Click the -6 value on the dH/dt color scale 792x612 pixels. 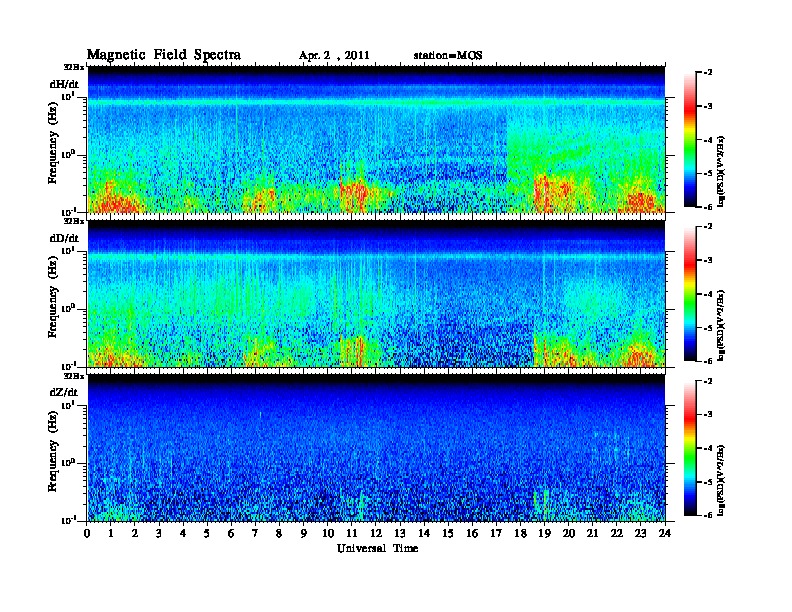708,207
